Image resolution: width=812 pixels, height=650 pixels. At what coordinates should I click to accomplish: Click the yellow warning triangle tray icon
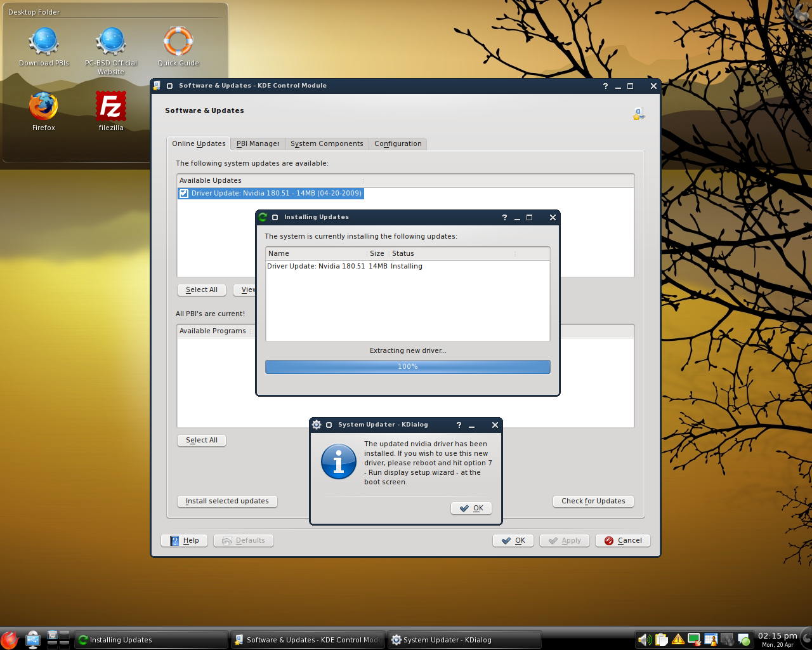pos(678,639)
